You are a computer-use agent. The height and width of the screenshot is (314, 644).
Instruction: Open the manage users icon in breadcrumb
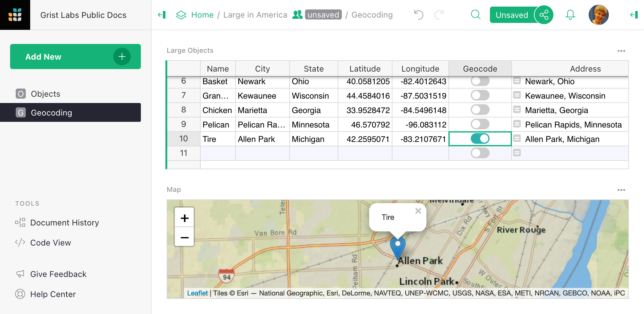click(x=297, y=14)
